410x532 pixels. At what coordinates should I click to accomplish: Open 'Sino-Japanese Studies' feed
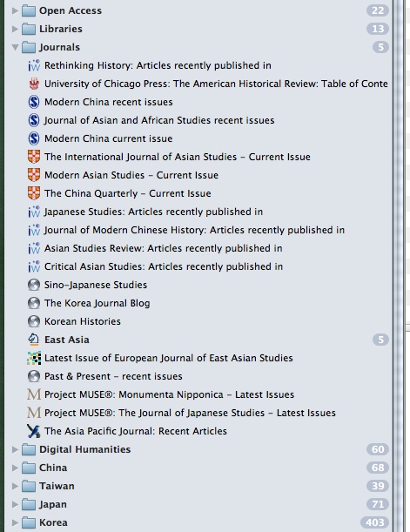point(96,285)
